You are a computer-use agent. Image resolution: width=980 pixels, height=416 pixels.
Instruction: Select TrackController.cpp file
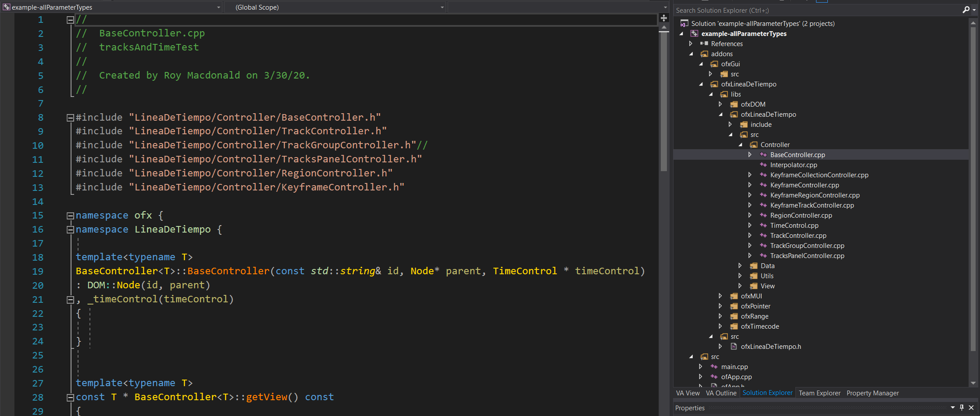[x=798, y=235]
